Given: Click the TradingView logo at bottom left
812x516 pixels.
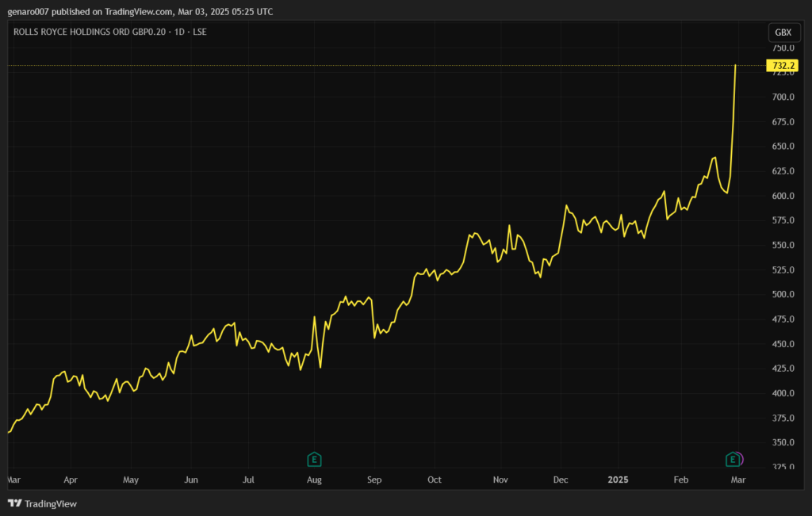Looking at the screenshot, I should pos(42,503).
